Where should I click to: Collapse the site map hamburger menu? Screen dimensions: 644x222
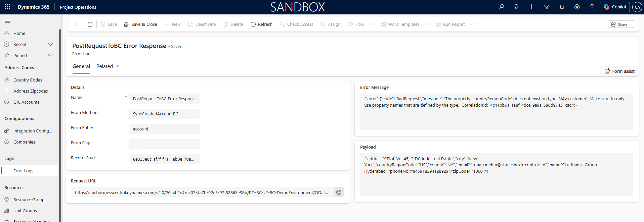click(x=7, y=21)
